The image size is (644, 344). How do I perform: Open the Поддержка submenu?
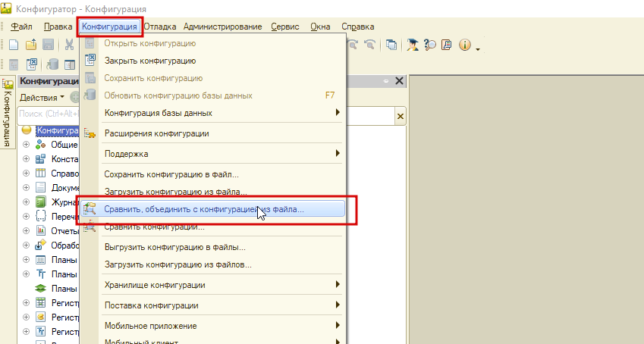coord(212,154)
